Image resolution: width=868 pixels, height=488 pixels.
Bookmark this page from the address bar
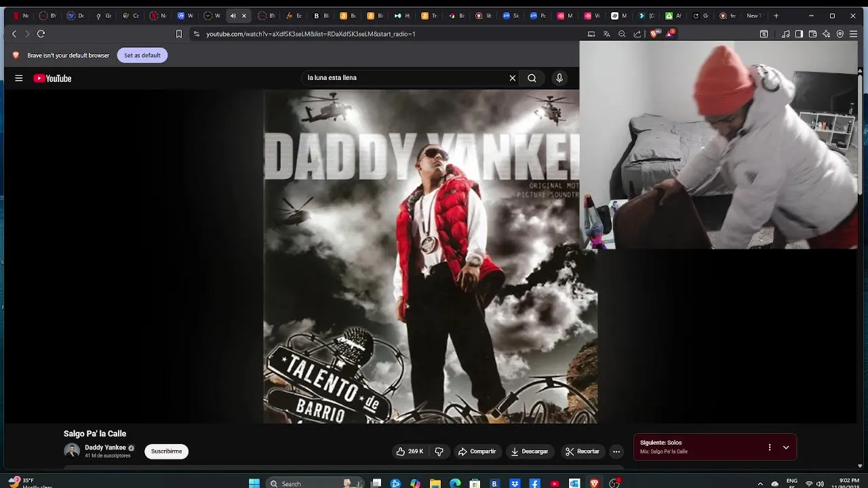tap(179, 34)
